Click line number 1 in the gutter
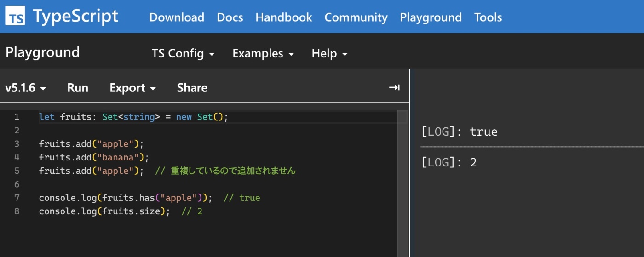 tap(17, 117)
